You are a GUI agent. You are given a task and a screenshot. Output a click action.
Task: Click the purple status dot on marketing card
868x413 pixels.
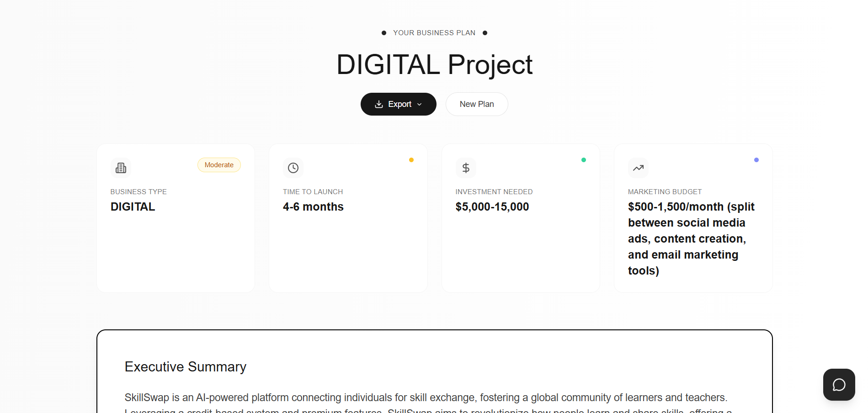pos(756,160)
